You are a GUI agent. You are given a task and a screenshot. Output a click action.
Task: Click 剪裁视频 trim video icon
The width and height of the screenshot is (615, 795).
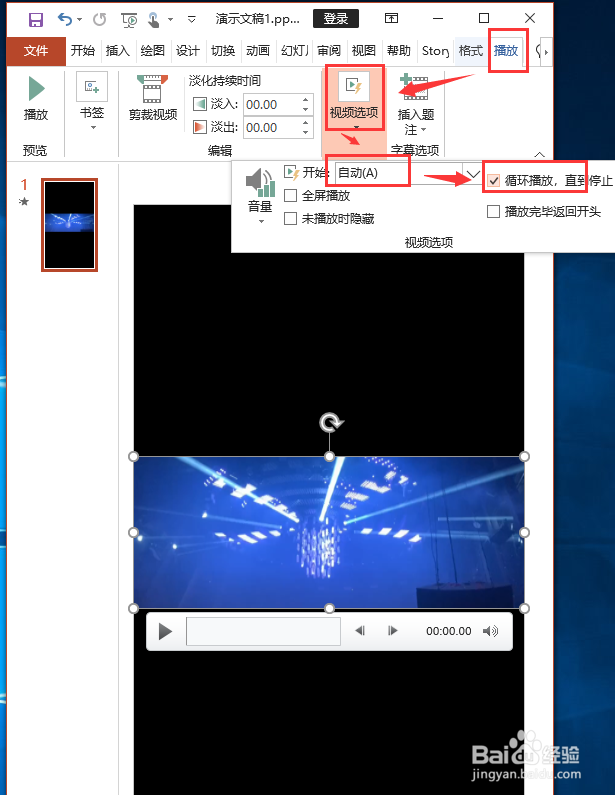pyautogui.click(x=153, y=97)
